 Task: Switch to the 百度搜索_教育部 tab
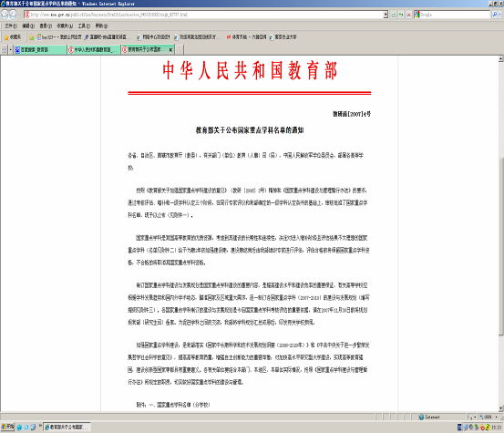40,49
